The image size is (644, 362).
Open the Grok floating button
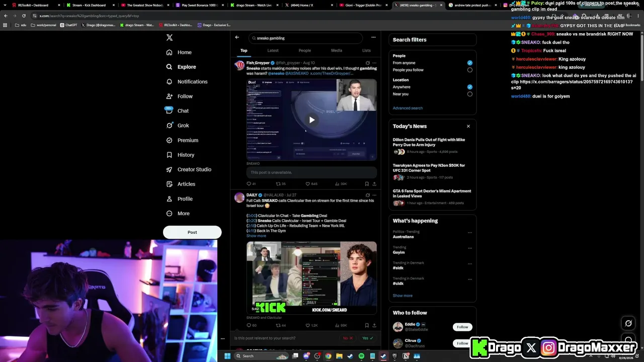pyautogui.click(x=628, y=323)
